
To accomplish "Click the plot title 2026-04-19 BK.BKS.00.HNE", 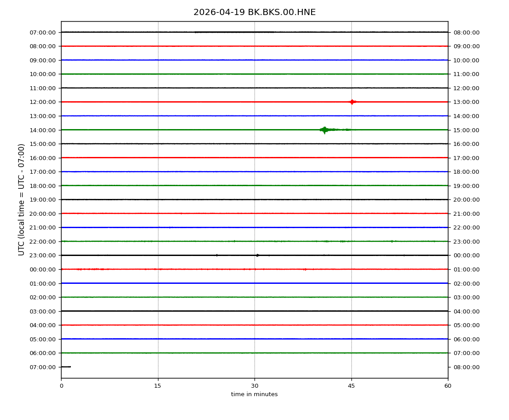I will (x=254, y=12).
